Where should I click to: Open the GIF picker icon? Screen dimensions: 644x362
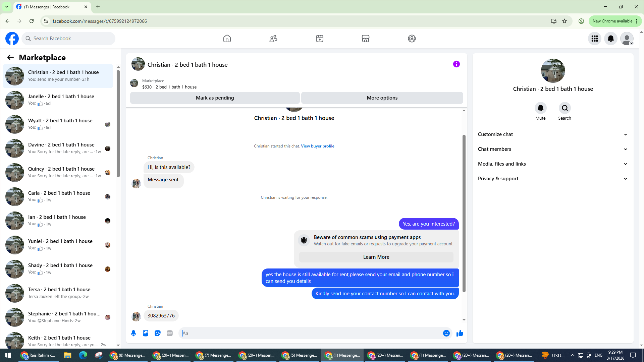pos(170,333)
